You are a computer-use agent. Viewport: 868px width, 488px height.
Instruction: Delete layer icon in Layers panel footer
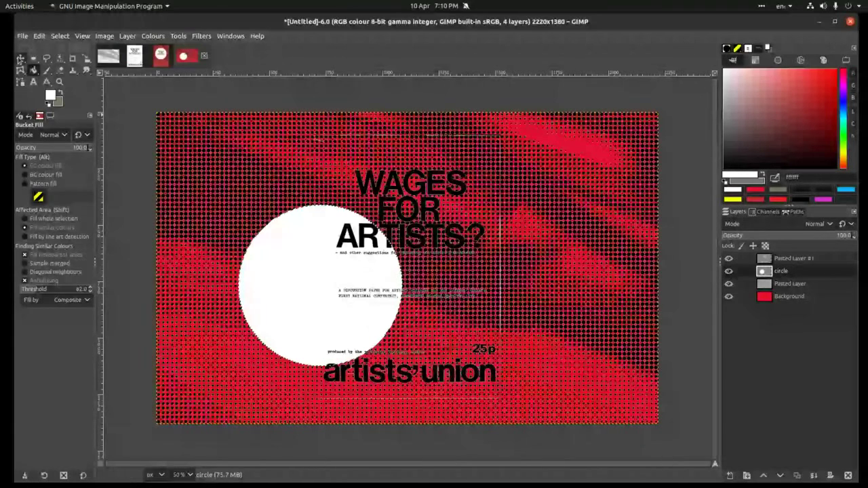[x=848, y=475]
